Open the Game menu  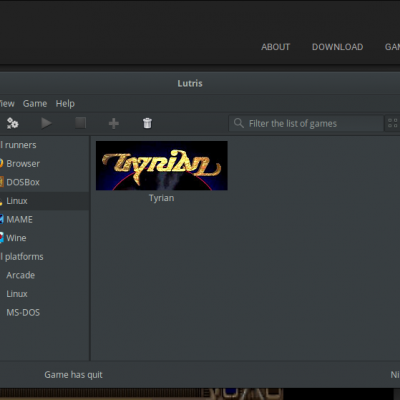[x=35, y=104]
